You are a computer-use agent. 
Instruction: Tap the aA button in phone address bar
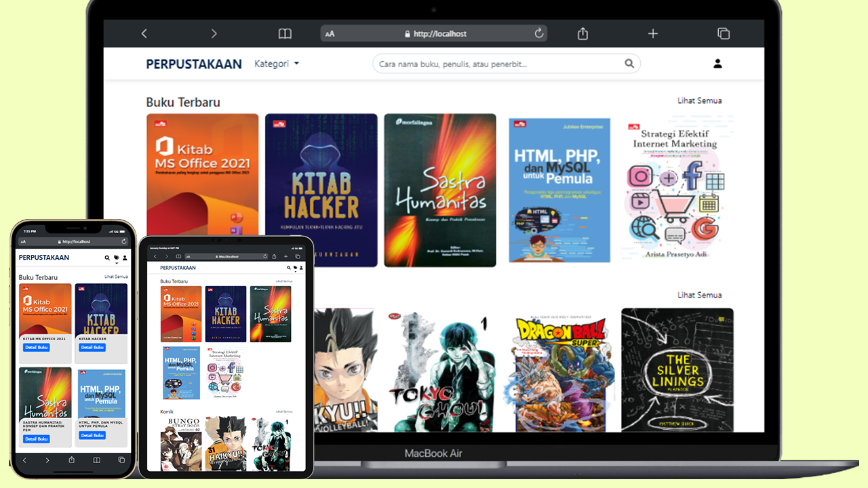pos(23,242)
